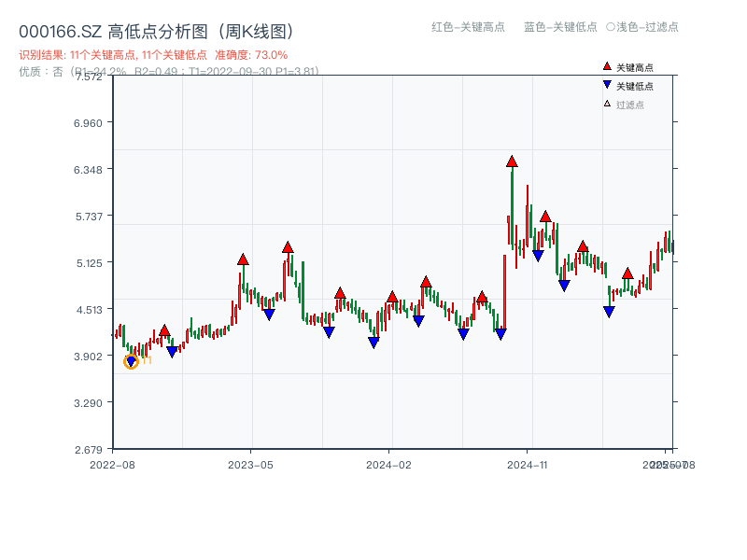Click the leftmost red high-point triangle near 2022-10
Screen dimensions: 747x560
164,329
